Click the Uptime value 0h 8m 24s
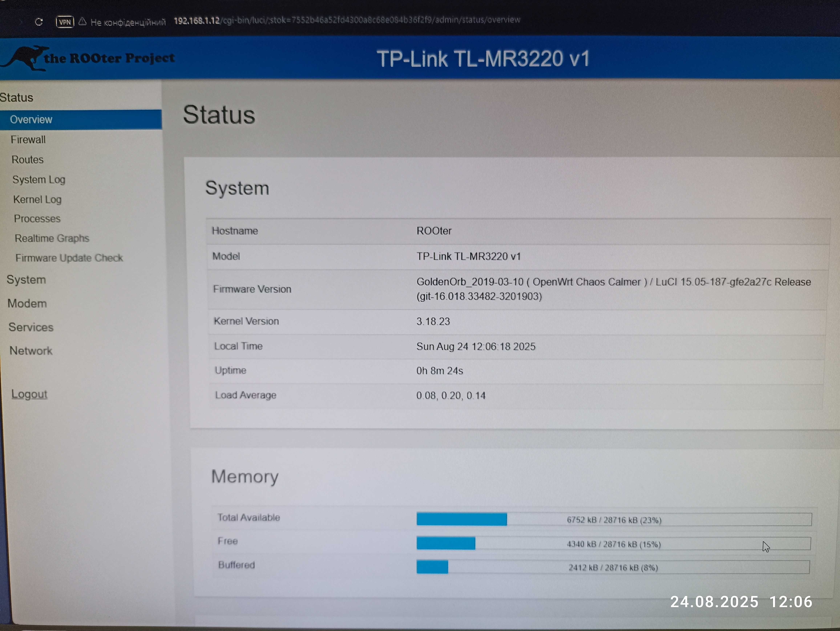Image resolution: width=840 pixels, height=631 pixels. tap(440, 371)
